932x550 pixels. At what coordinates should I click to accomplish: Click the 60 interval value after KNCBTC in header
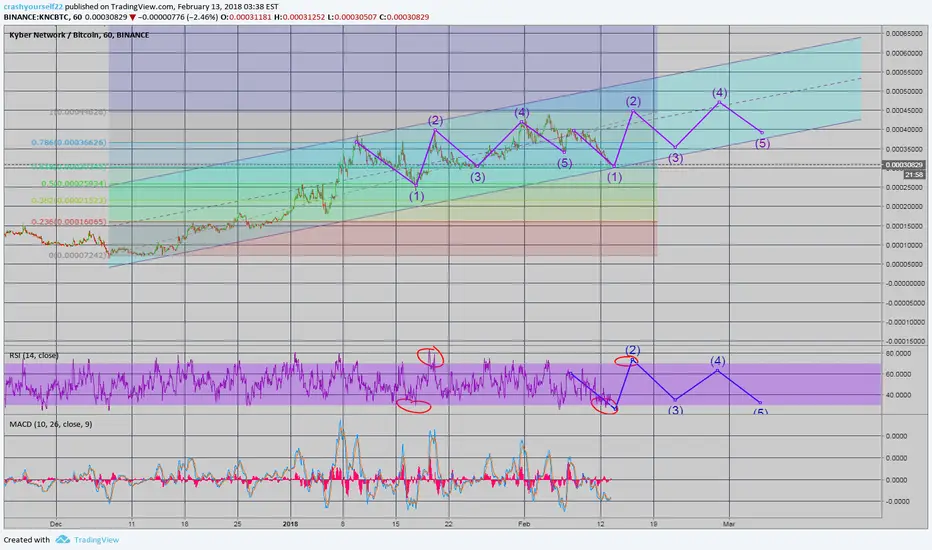coord(77,17)
